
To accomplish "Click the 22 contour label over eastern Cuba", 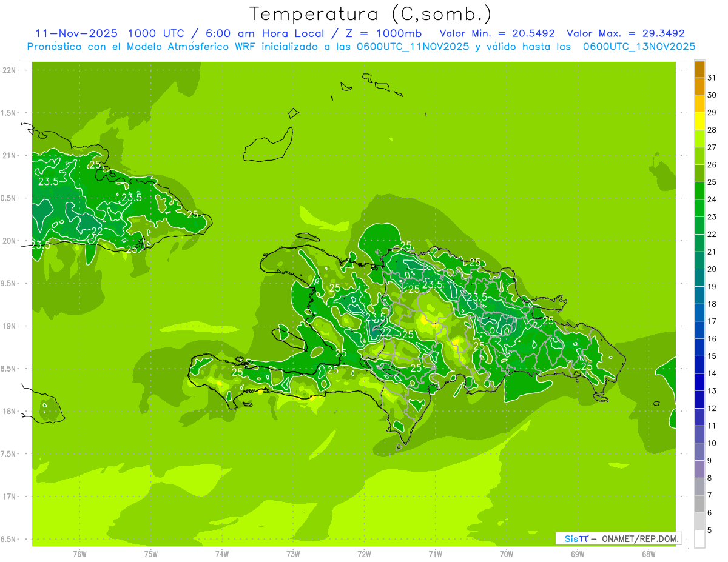I will pyautogui.click(x=97, y=231).
